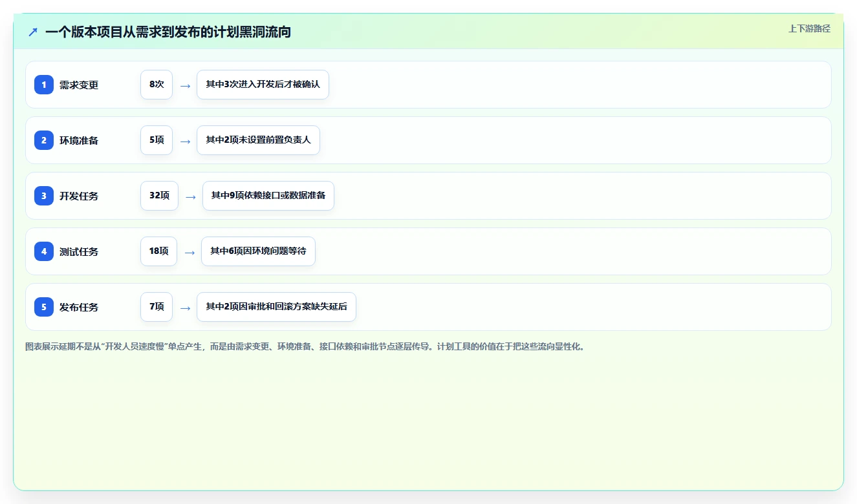Screen dimensions: 857x504
Task: Open the 其中2项未设置前置负责人 detail chip
Action: point(258,140)
